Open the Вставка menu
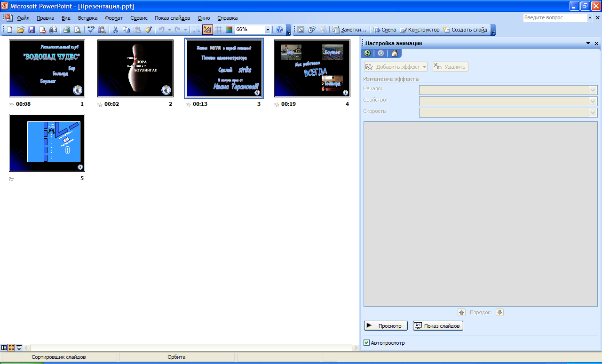602x364 pixels. coord(87,18)
